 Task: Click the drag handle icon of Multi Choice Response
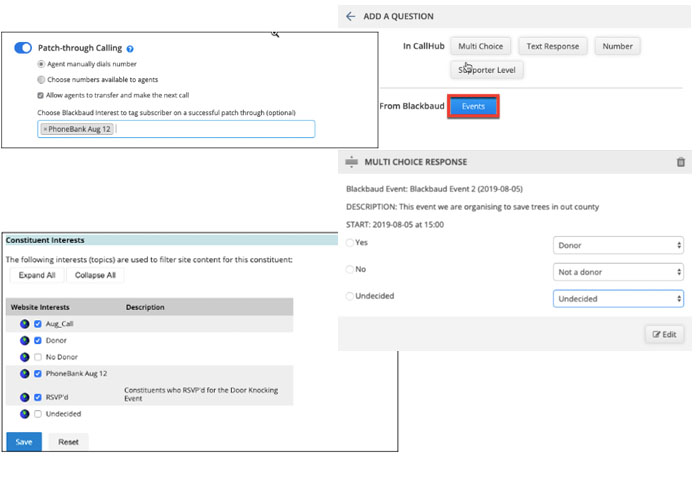click(x=352, y=162)
